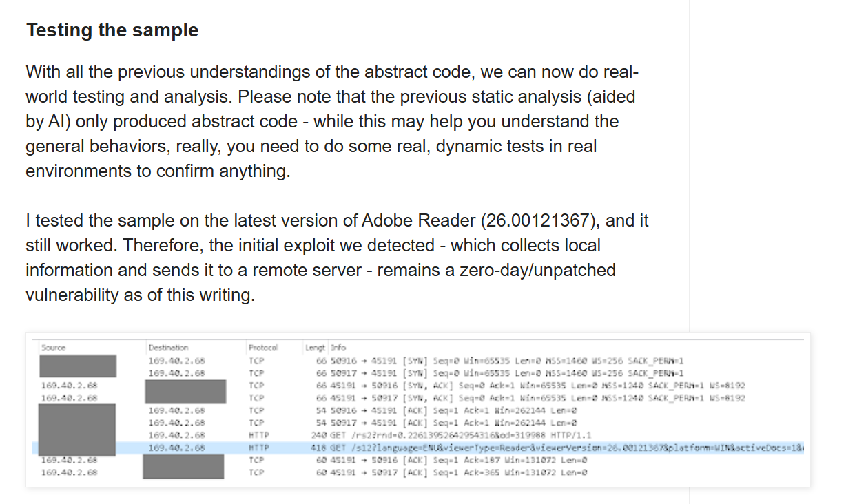
Task: Click the top redacted source address box
Action: coord(68,366)
